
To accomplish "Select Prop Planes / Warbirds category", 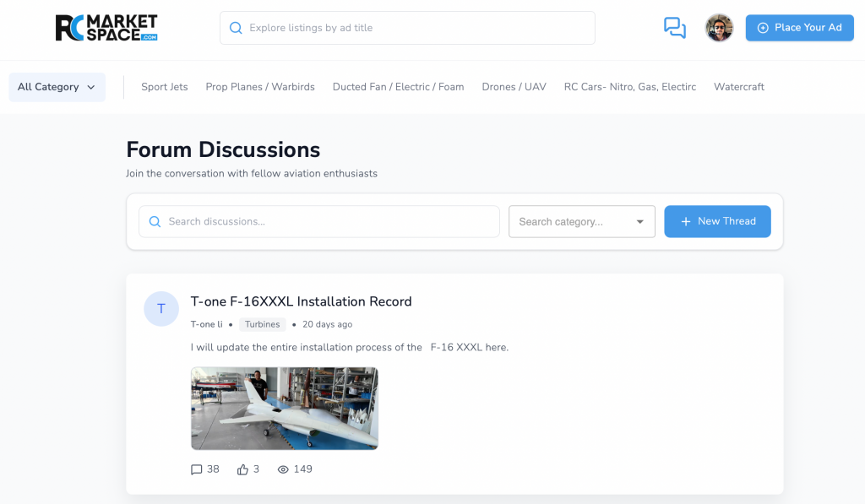I will tap(260, 87).
